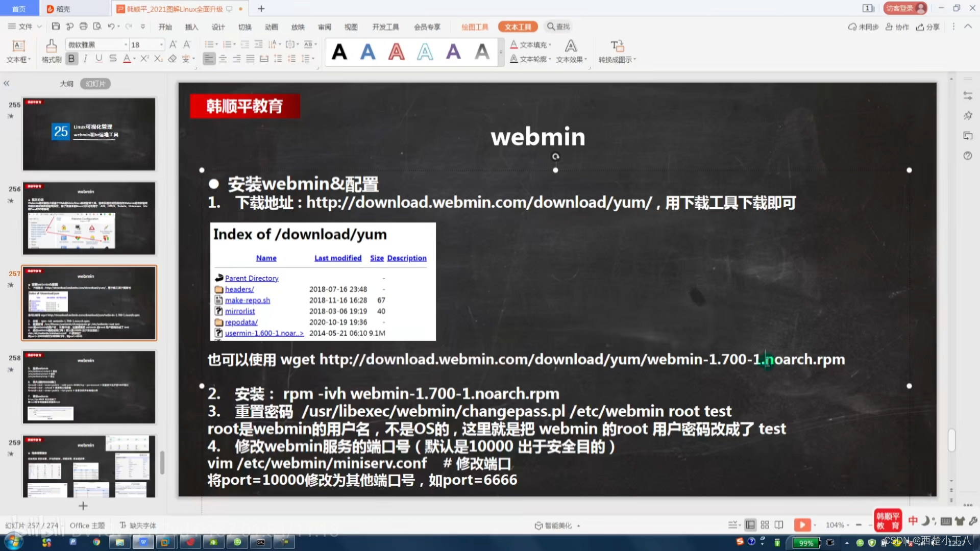Start slideshow from the status bar play button
This screenshot has height=551, width=980.
[x=803, y=524]
